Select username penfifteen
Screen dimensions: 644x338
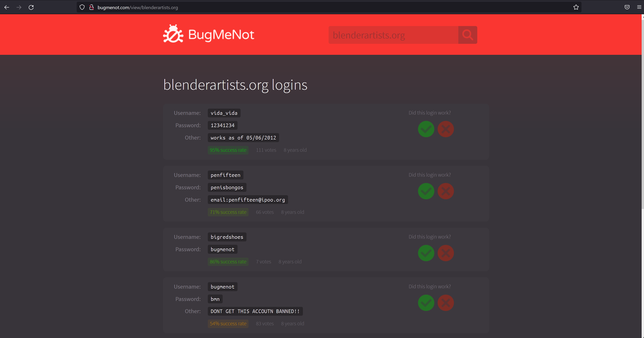[x=225, y=175]
